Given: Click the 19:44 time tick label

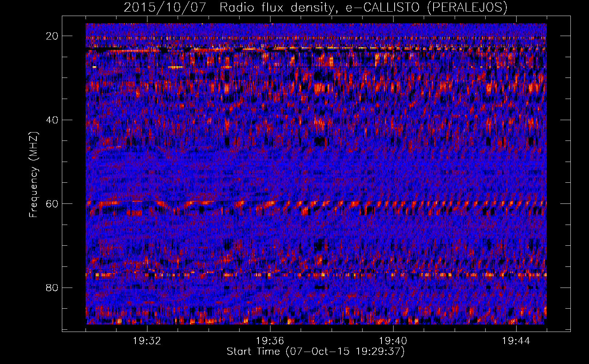Looking at the screenshot, I should (516, 341).
